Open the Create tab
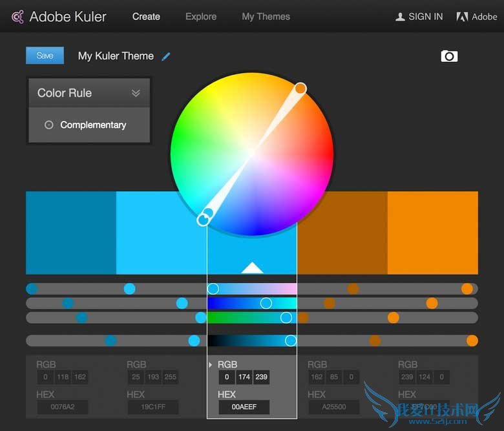 click(146, 17)
